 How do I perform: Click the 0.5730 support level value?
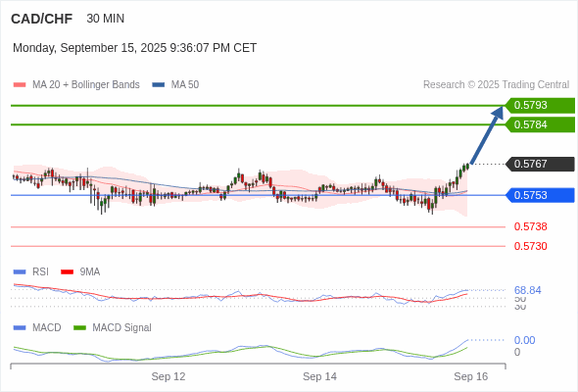coord(530,246)
